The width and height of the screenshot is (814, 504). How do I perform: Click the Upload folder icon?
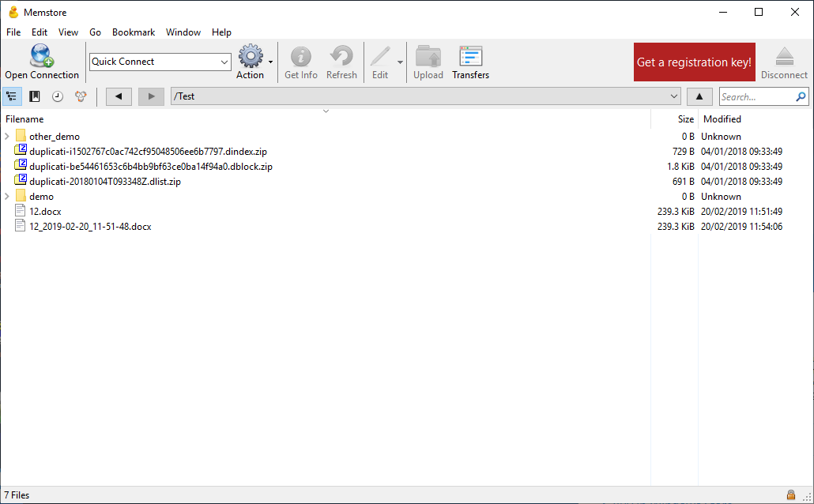tap(428, 56)
